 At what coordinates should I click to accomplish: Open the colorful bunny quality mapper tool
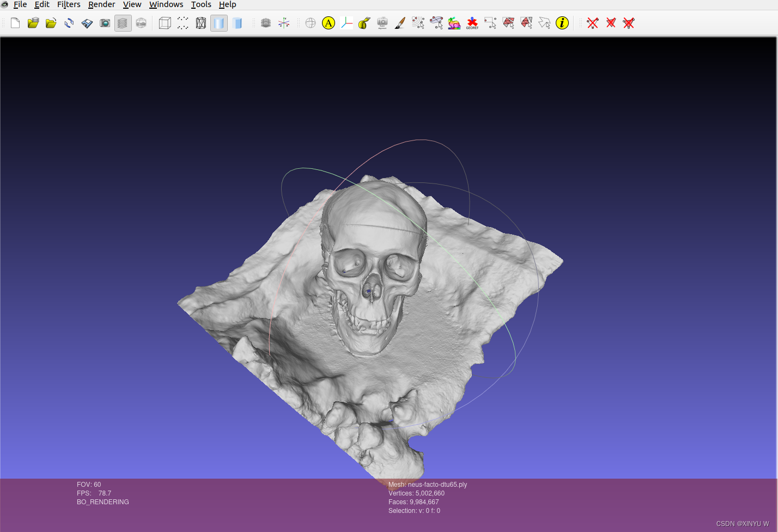(454, 23)
